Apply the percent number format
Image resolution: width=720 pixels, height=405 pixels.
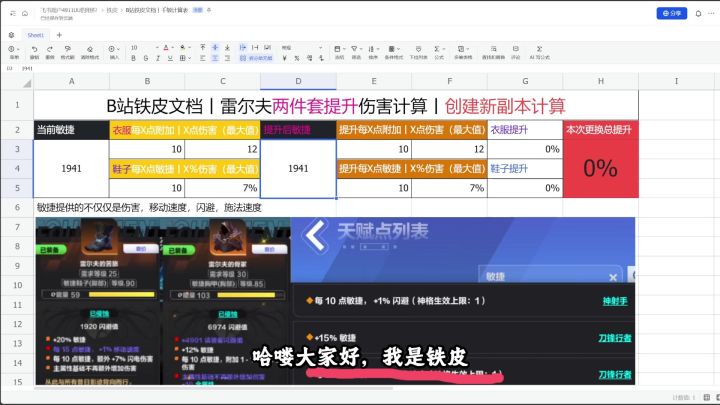[297, 58]
